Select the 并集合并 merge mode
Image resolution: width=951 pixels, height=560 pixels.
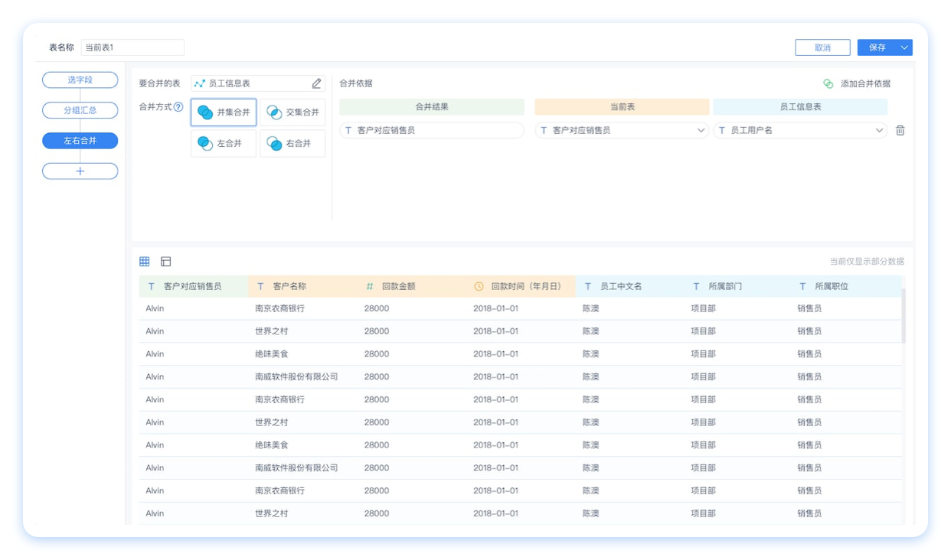224,112
